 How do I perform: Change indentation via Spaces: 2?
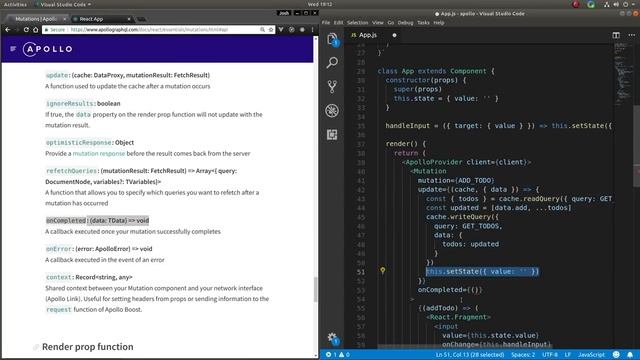click(x=523, y=355)
